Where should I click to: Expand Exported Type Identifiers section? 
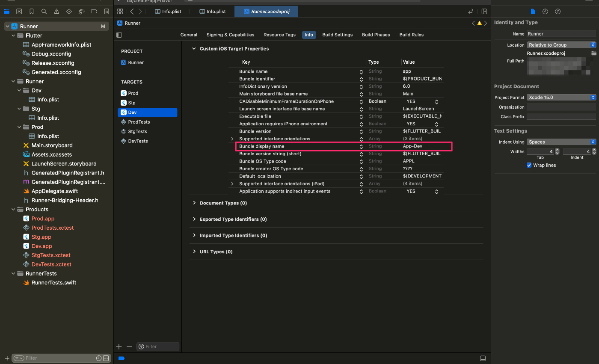pos(194,219)
